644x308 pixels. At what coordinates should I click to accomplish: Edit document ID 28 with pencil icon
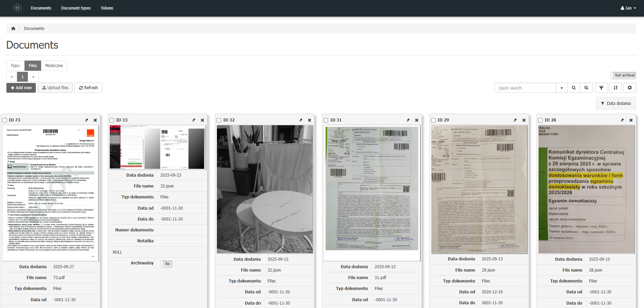coord(622,120)
